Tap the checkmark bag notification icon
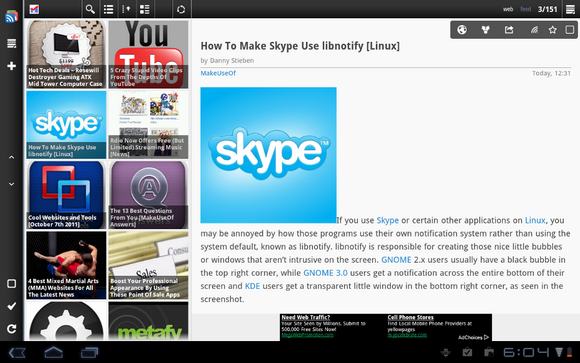Screen dimensions: 580x363 tap(468, 352)
